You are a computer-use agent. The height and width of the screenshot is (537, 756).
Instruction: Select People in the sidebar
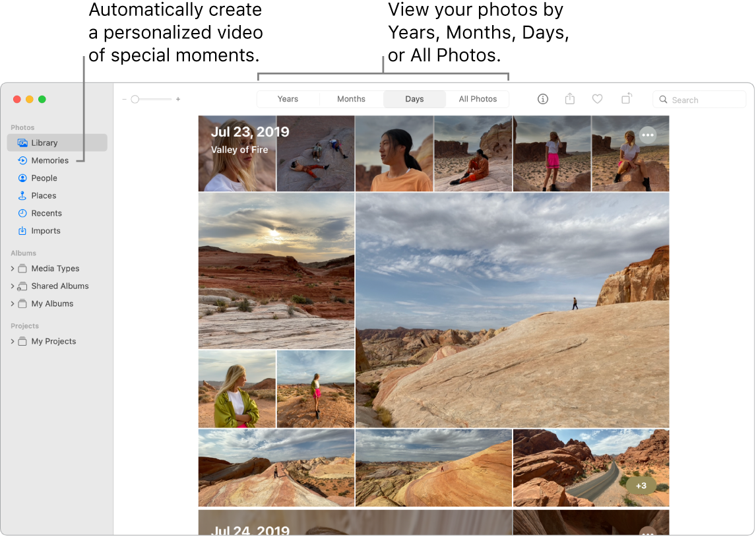coord(44,177)
